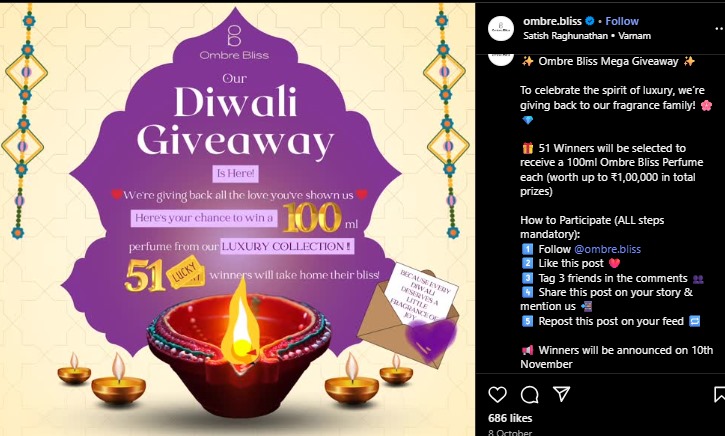725x436 pixels.
Task: Open @ombre.bliss mention in caption
Action: tap(607, 249)
